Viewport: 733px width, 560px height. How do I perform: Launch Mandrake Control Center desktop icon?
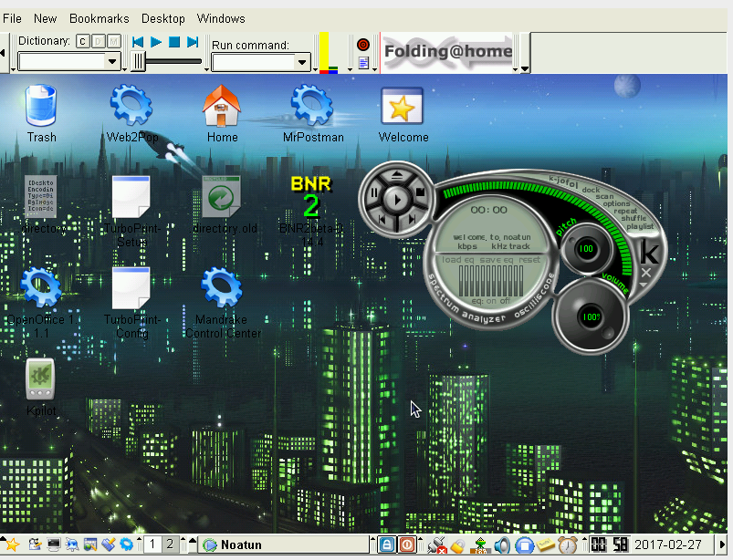point(222,287)
